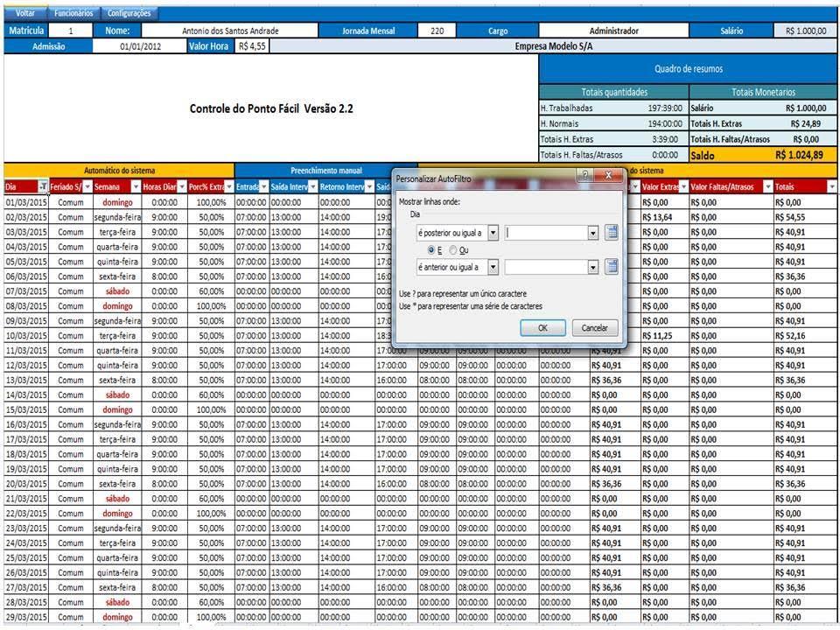
Task: Open second criteria value dropdown arrow
Action: click(592, 267)
